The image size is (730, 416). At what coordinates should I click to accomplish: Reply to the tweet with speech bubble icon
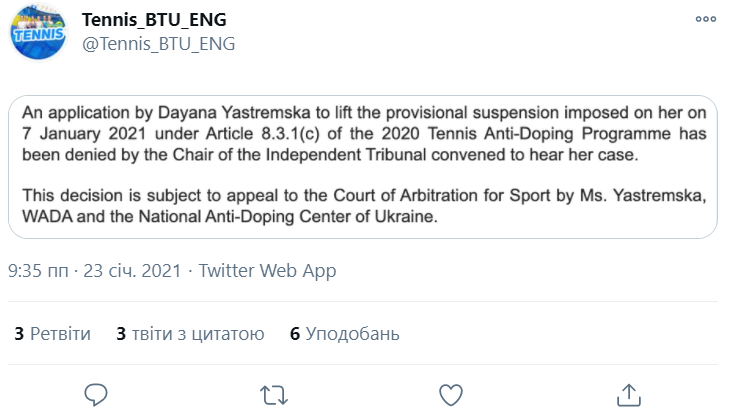(x=96, y=395)
